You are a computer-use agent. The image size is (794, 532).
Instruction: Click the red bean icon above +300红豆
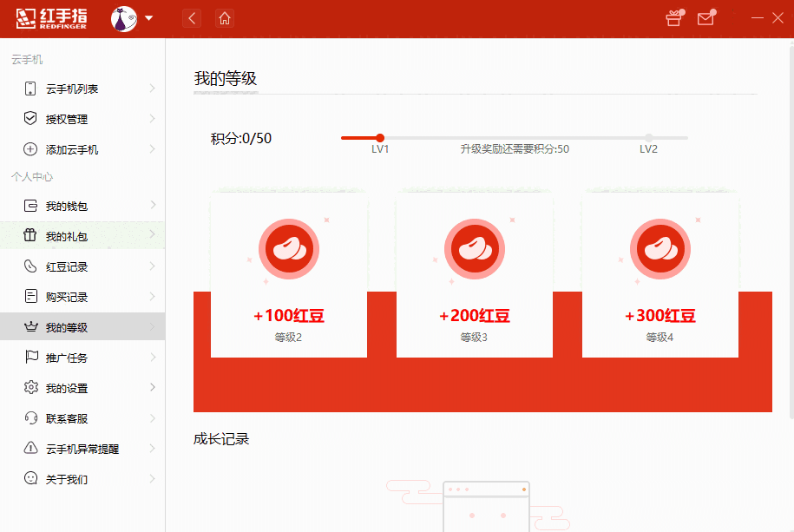pos(660,249)
